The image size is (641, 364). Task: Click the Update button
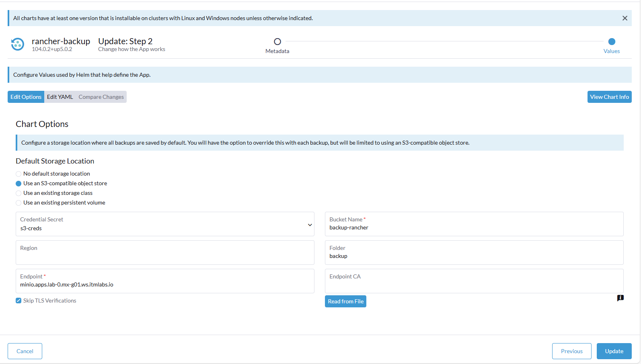(x=614, y=351)
